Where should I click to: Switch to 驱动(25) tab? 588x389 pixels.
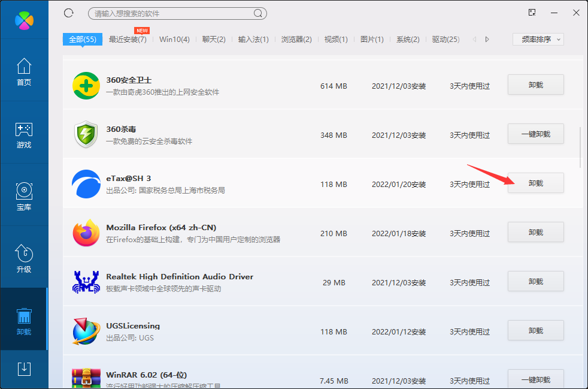(x=446, y=40)
